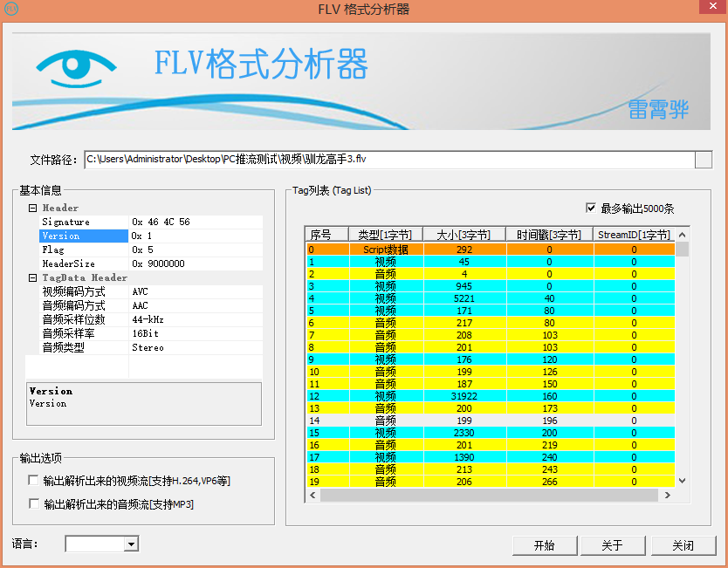Select the 音频编码方式 property row
Viewport: 728px width, 568px height.
point(151,305)
